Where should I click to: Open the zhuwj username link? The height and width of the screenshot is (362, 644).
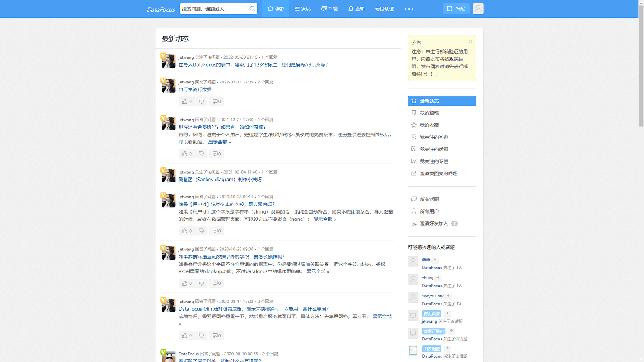428,278
